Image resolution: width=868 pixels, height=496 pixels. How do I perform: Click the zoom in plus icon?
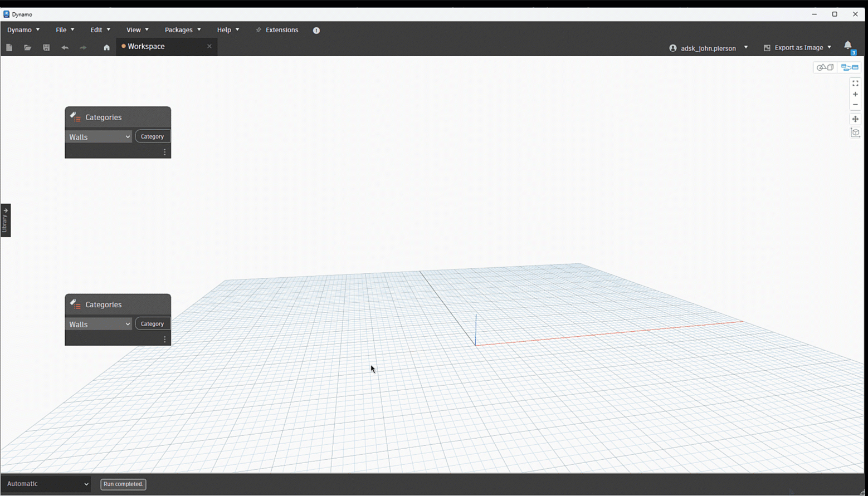point(855,94)
